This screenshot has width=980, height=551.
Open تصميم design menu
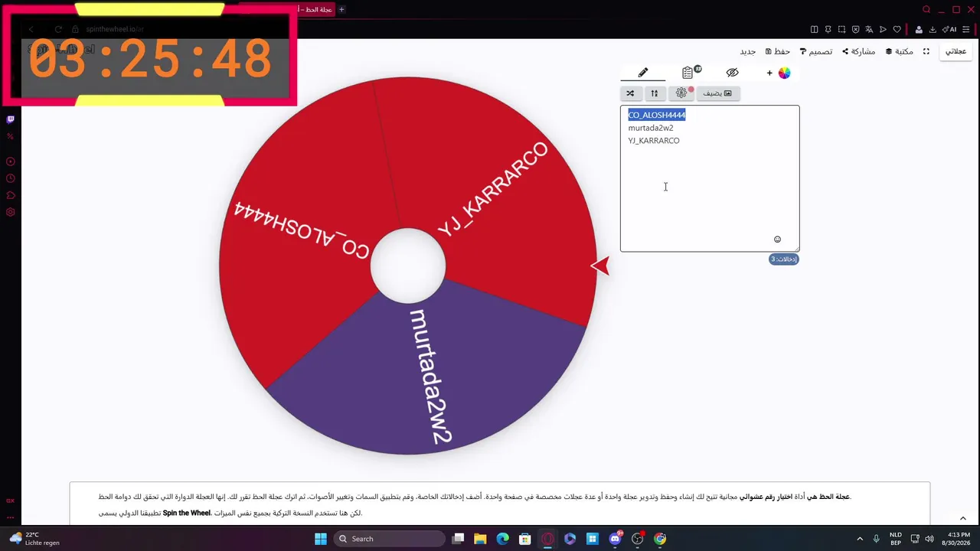(x=816, y=51)
